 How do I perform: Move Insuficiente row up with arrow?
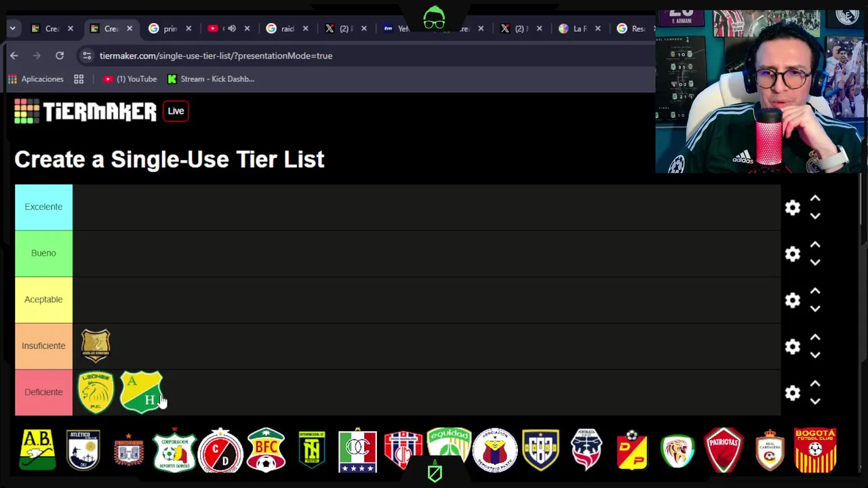[x=815, y=337]
